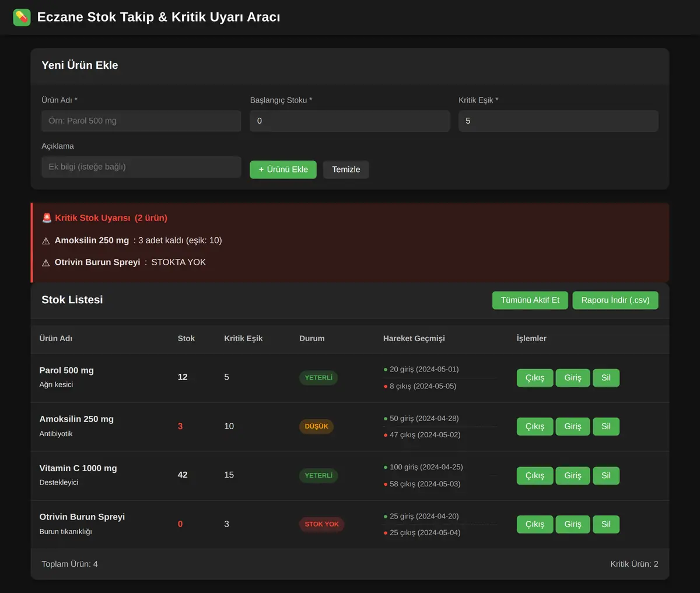Click the Ürünü Ekle button
This screenshot has height=593, width=700.
click(x=283, y=170)
